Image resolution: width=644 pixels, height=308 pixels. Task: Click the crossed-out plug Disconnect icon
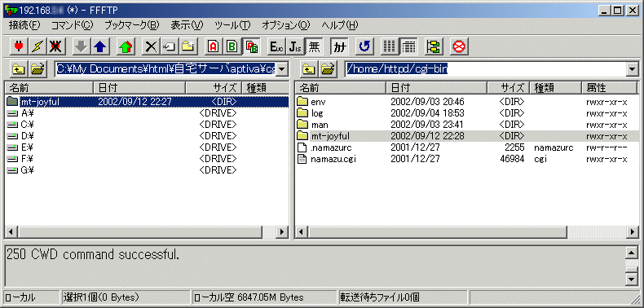pos(56,46)
